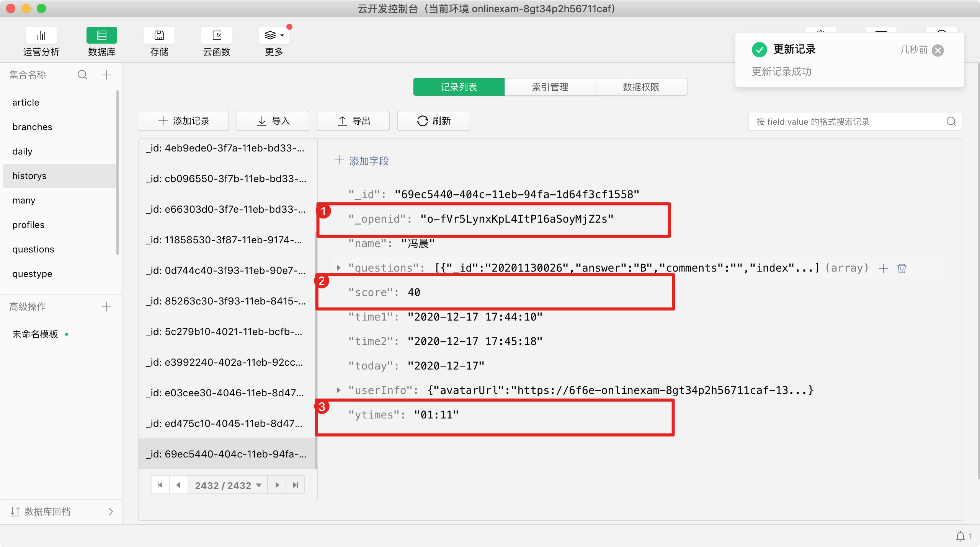Open the 云函数 cloud functions icon

click(217, 36)
